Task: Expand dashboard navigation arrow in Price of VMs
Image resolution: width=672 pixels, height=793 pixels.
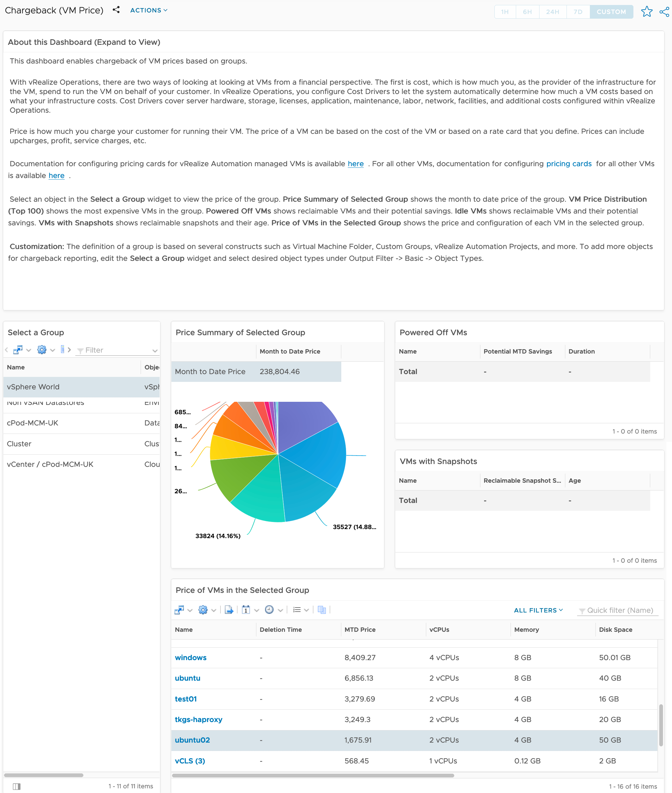Action: tap(190, 611)
